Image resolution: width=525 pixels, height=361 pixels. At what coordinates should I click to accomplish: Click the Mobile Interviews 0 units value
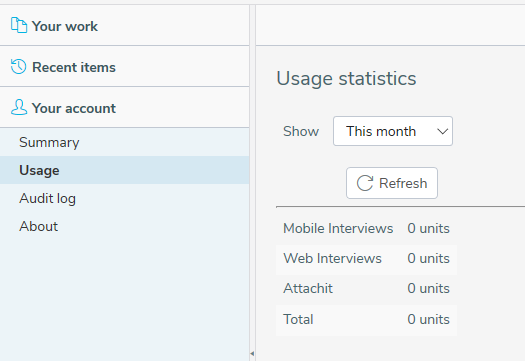[428, 228]
